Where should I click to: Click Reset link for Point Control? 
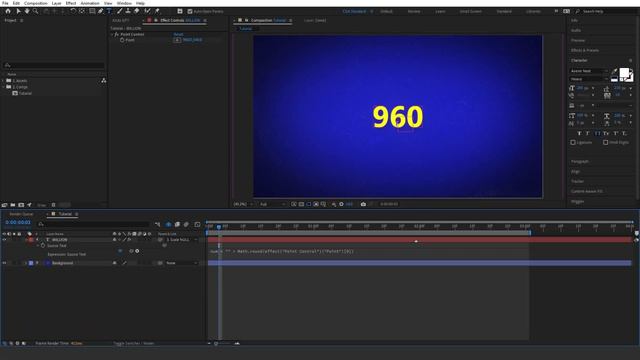pos(178,35)
